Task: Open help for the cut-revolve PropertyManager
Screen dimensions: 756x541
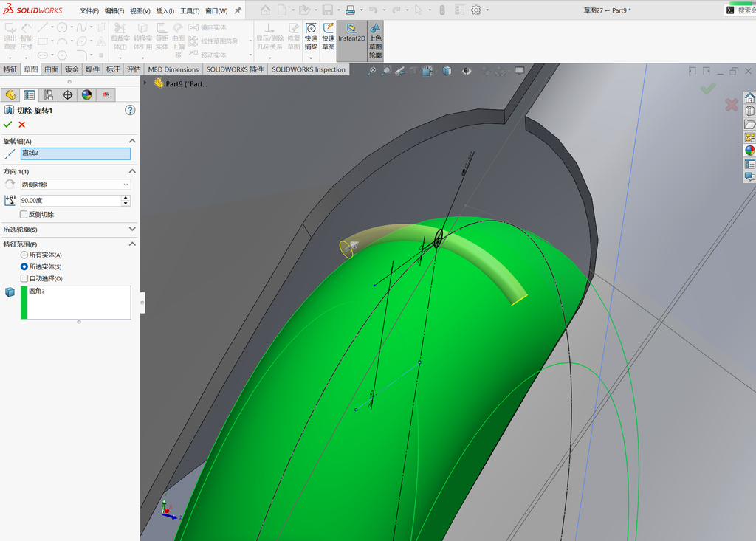Action: [x=130, y=111]
